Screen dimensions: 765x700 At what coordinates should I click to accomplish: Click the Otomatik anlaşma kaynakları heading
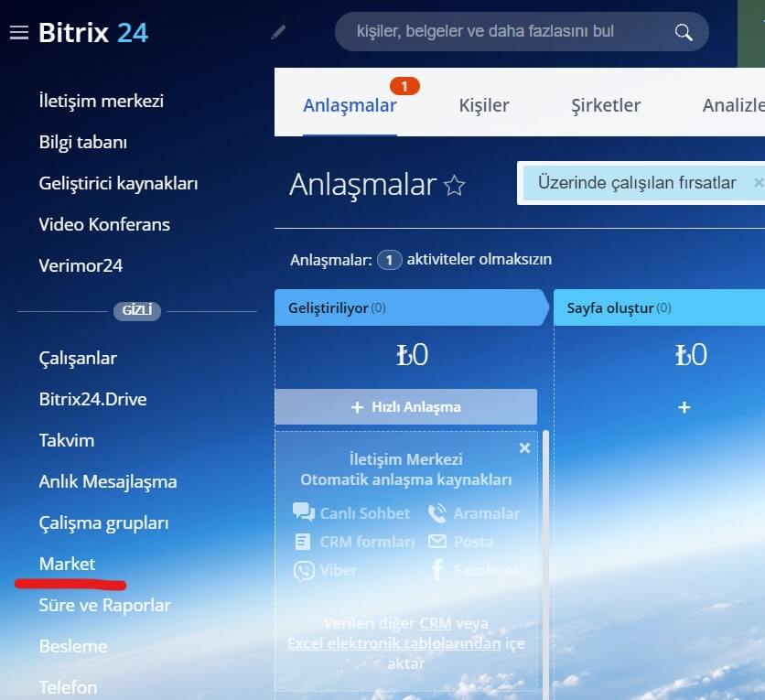point(406,480)
